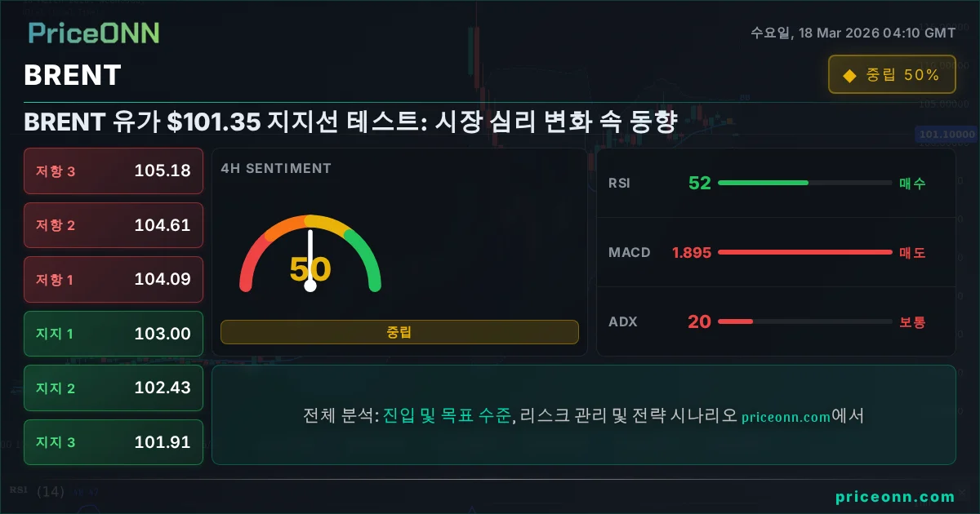
Task: Click the priceonn.com footer link
Action: tap(895, 497)
